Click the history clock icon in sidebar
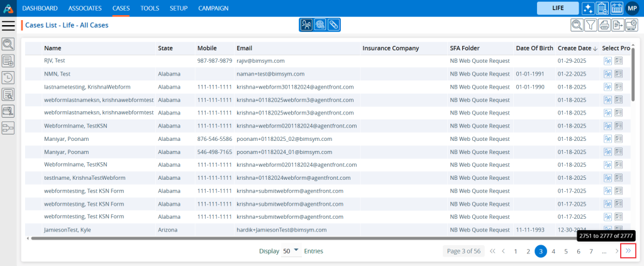644x266 pixels. pos(8,78)
